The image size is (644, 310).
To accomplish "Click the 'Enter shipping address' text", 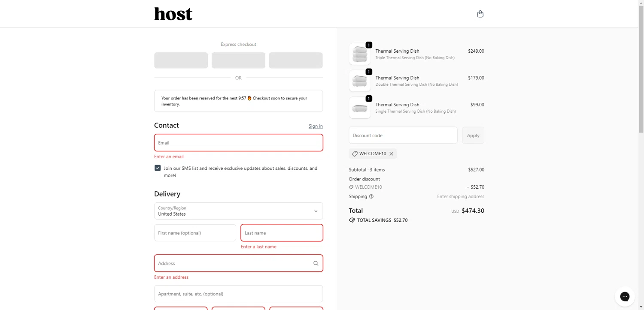I will click(461, 196).
